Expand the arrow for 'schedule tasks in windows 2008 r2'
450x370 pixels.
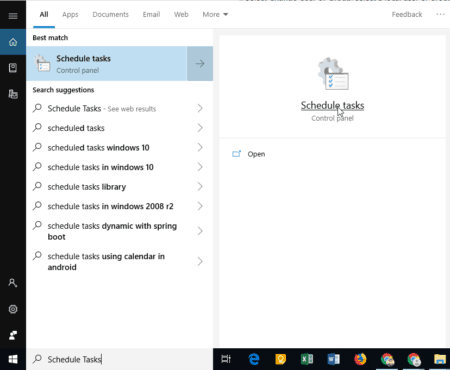[200, 206]
